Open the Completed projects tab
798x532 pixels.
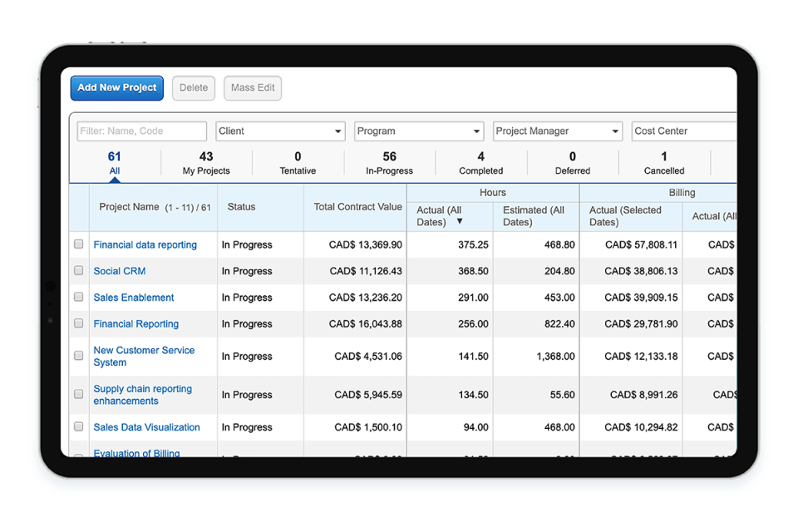[x=480, y=162]
